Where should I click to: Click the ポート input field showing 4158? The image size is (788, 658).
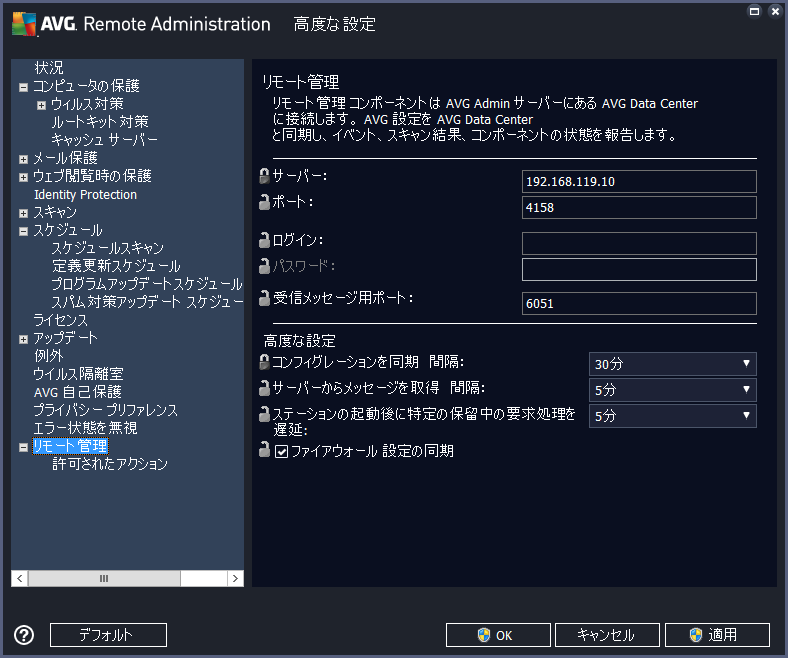(x=639, y=208)
